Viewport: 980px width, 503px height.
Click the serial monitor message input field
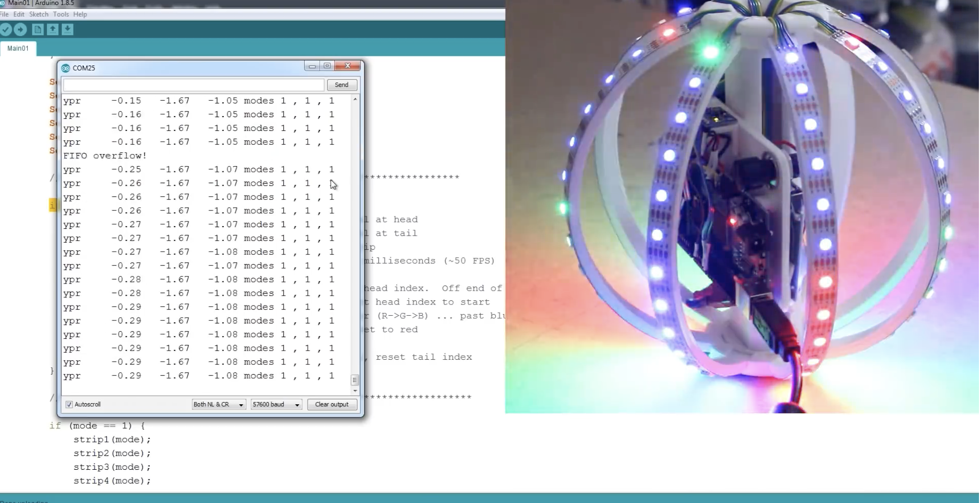(193, 85)
